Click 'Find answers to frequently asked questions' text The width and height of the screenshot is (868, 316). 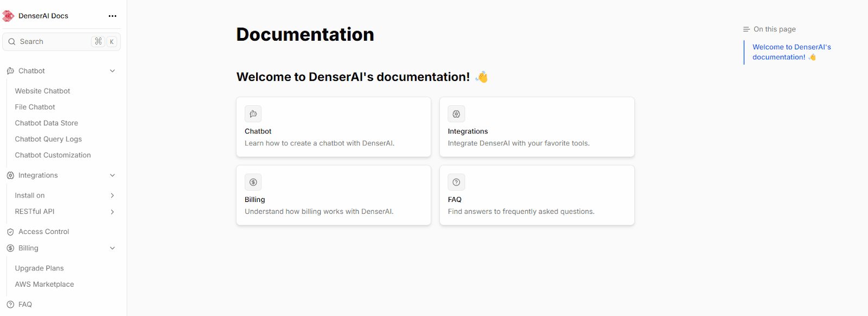pos(521,212)
